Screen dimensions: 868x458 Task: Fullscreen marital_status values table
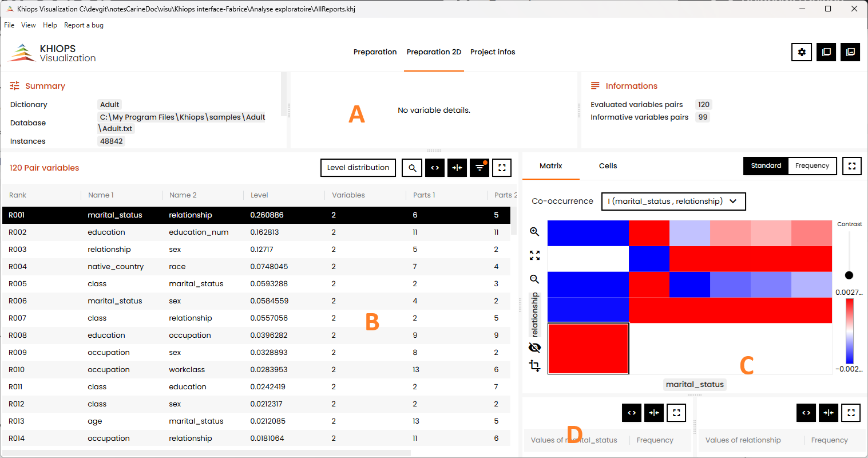coord(676,412)
